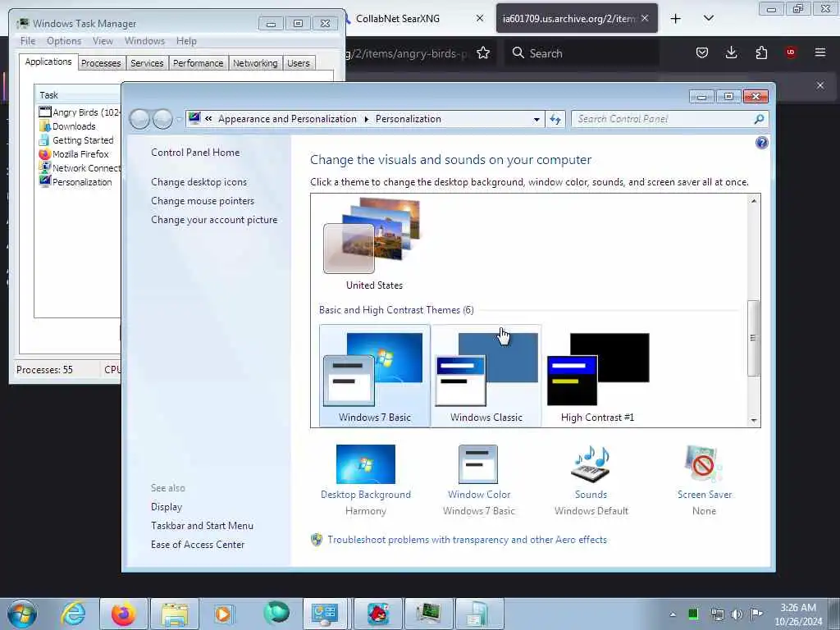Open Control Panel Home link
The image size is (840, 630).
click(x=195, y=152)
